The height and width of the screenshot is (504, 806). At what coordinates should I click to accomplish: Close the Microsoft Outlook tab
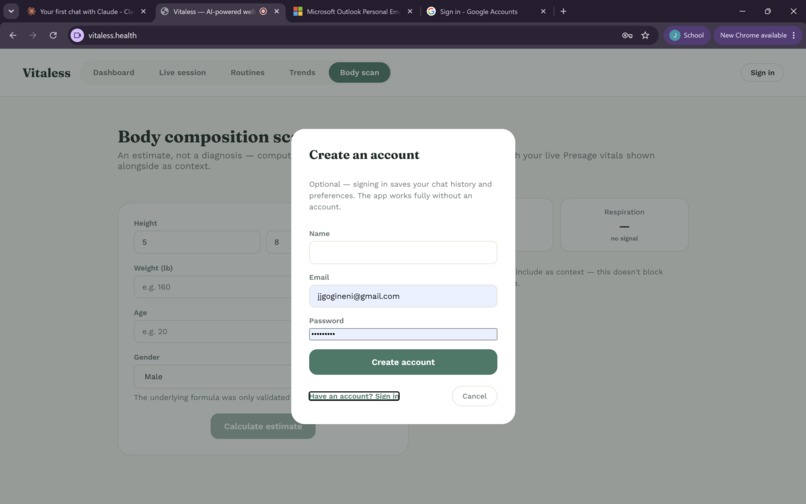410,11
